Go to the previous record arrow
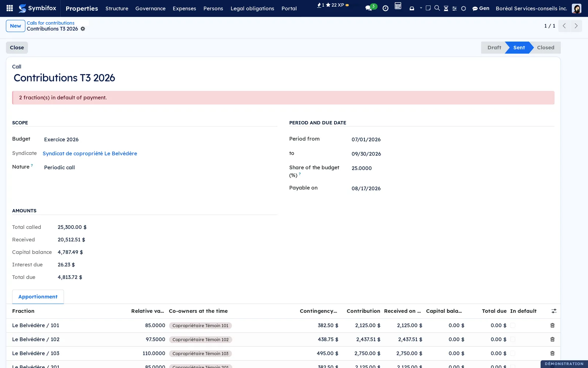 point(564,26)
